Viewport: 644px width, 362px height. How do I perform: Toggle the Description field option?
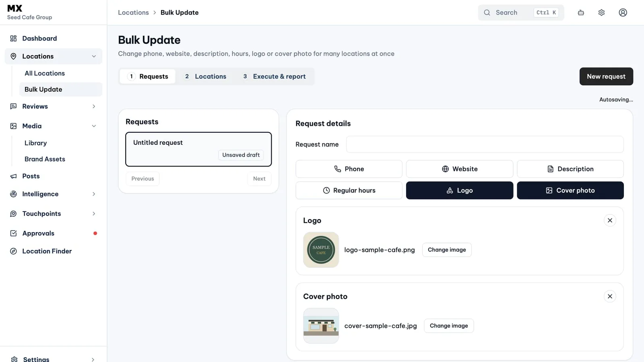570,169
